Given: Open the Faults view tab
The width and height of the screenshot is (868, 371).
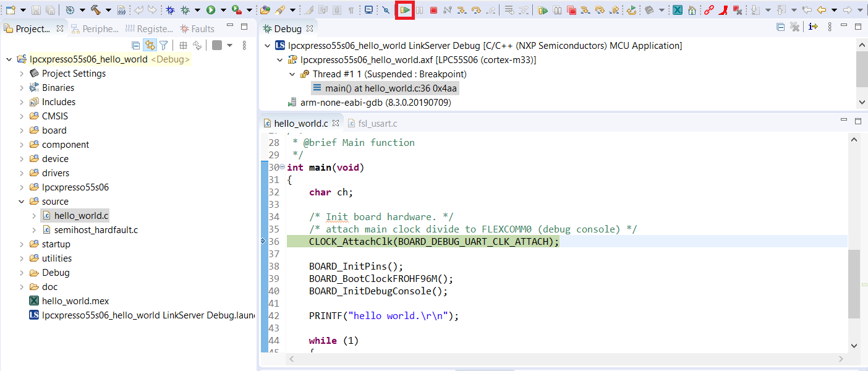Looking at the screenshot, I should click(197, 28).
